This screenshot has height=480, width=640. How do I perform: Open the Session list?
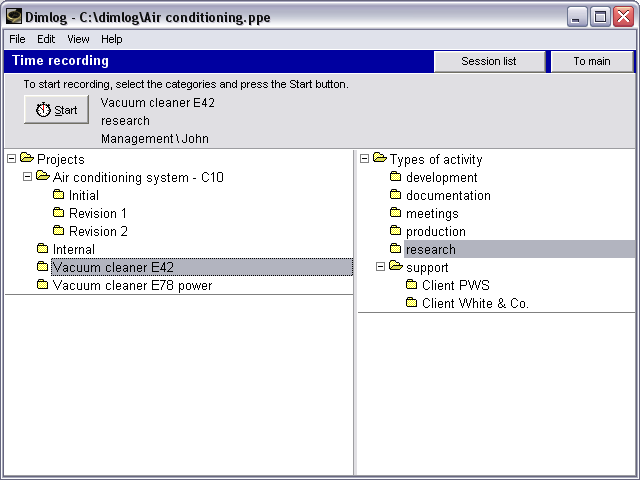(x=489, y=61)
